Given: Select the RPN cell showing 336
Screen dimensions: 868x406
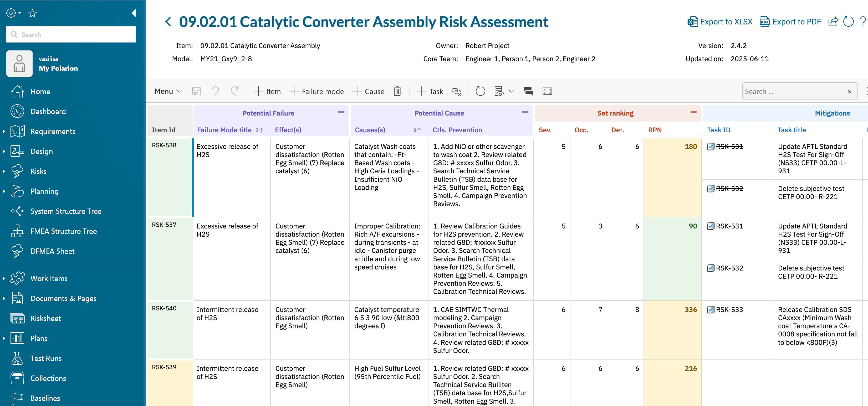Looking at the screenshot, I should (672, 330).
